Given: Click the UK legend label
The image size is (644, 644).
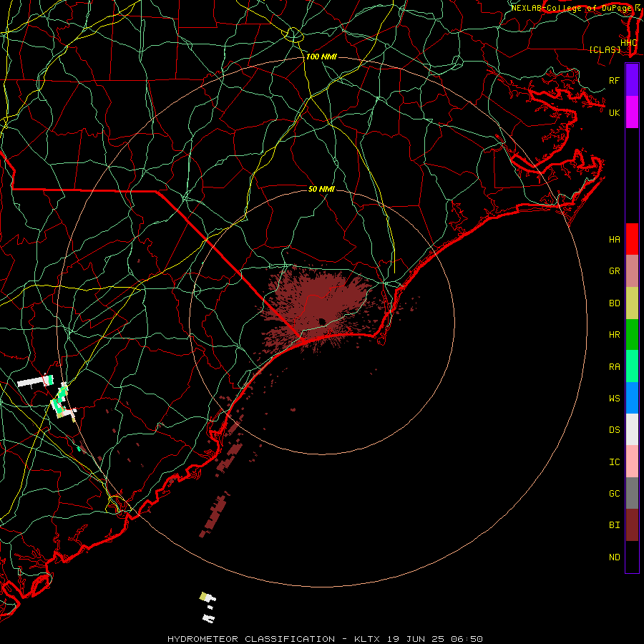Looking at the screenshot, I should 615,112.
